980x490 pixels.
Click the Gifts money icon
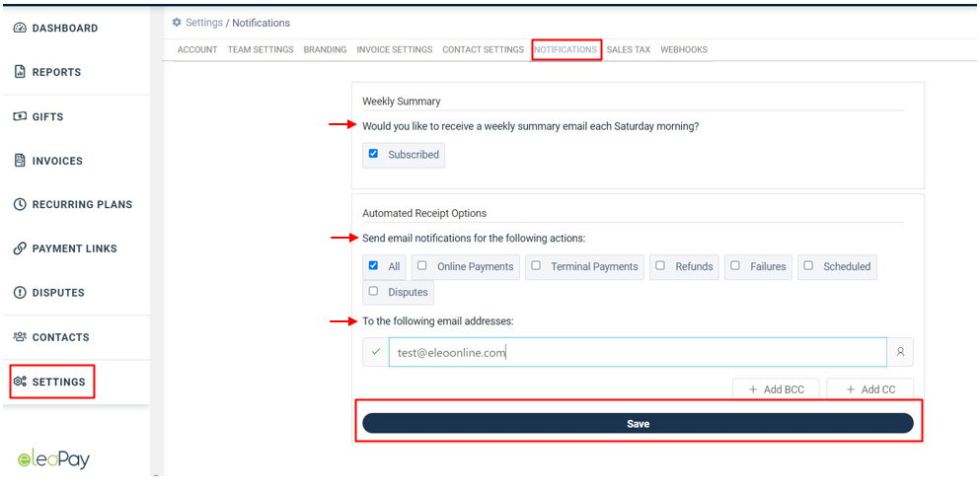click(x=20, y=116)
